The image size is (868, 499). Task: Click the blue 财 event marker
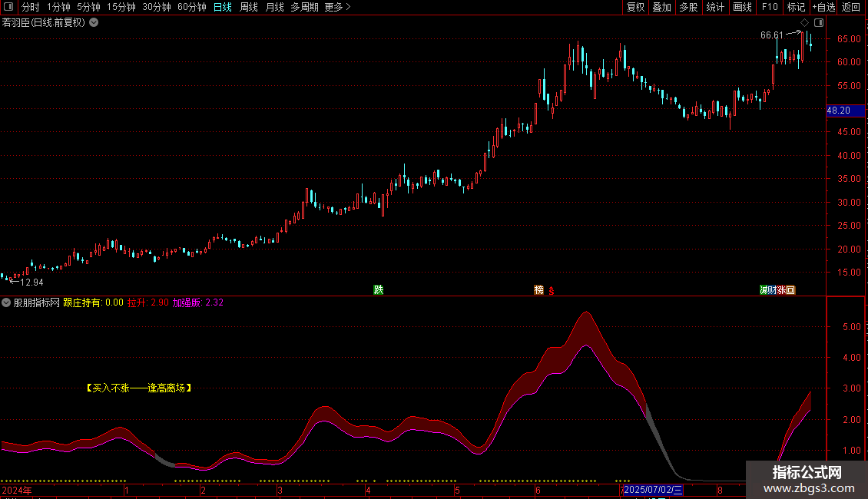click(772, 290)
